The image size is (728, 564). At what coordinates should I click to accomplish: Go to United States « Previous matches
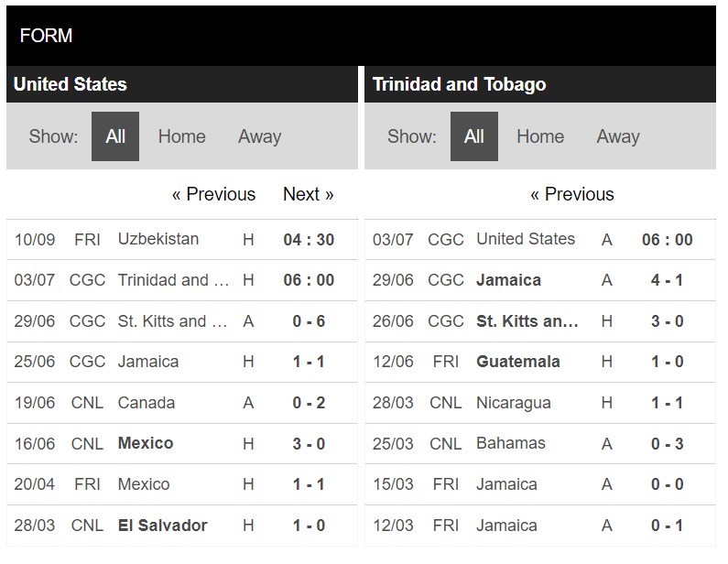point(213,194)
